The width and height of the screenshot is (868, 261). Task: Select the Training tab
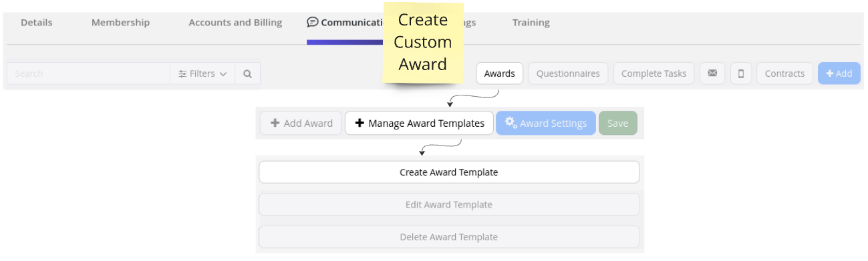pos(531,23)
